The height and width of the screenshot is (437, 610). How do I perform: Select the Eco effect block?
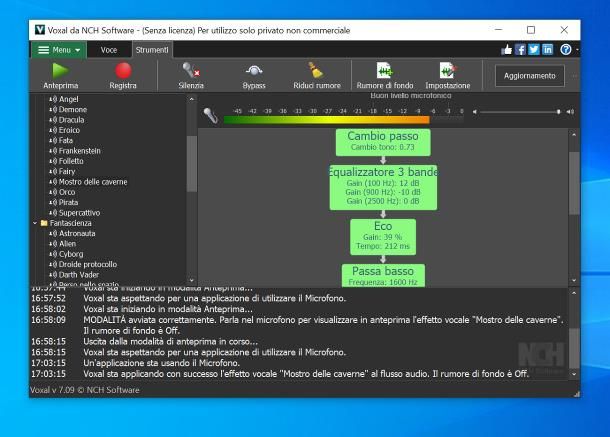coord(383,237)
